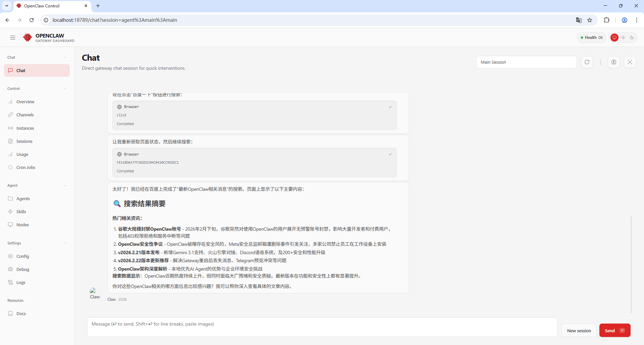Open the Skills page
The width and height of the screenshot is (644, 345).
21,212
